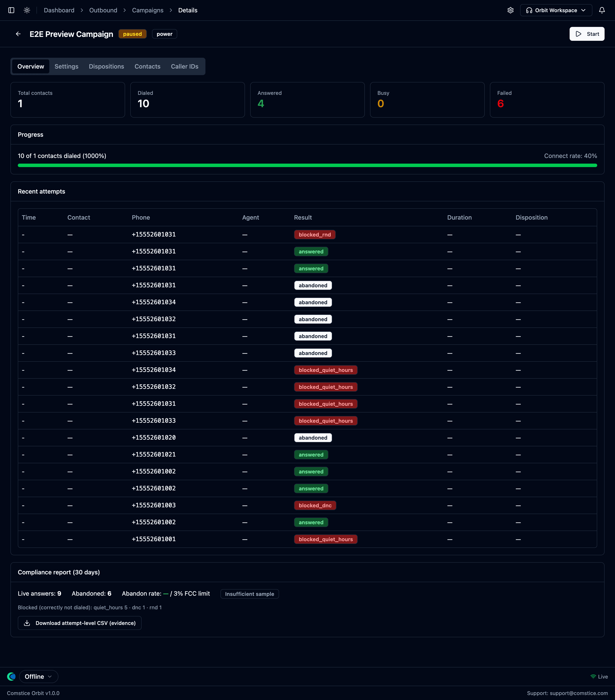
Task: Click phone number +15552601003
Action: pos(154,505)
